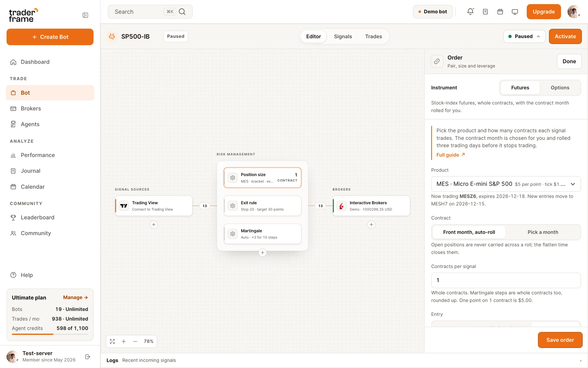Click the monitor display icon in top bar
The width and height of the screenshot is (588, 368).
point(515,12)
